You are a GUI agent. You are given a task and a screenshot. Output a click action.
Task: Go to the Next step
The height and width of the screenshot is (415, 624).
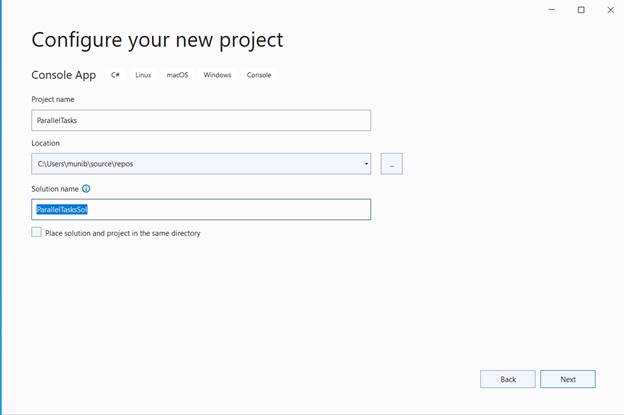[568, 379]
